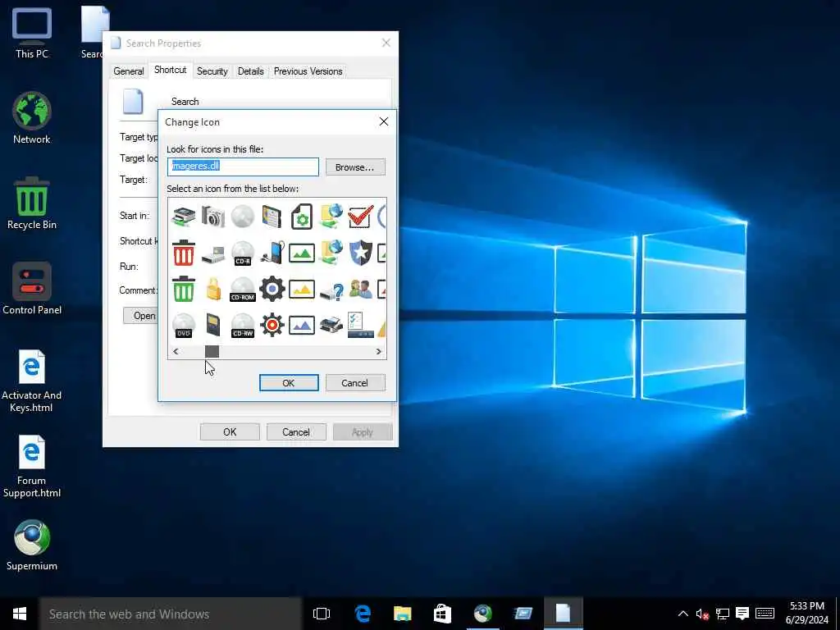840x630 pixels.
Task: Select the blue mountain picture icon
Action: (x=302, y=325)
